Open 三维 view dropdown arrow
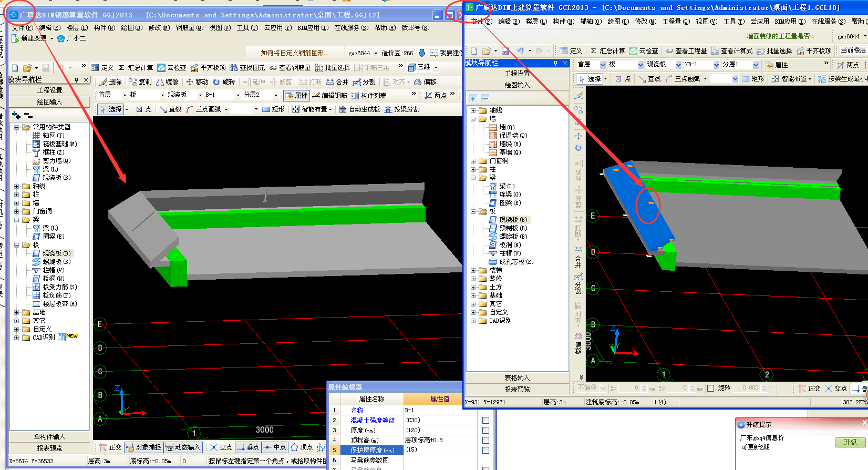Image resolution: width=868 pixels, height=470 pixels. coord(436,67)
